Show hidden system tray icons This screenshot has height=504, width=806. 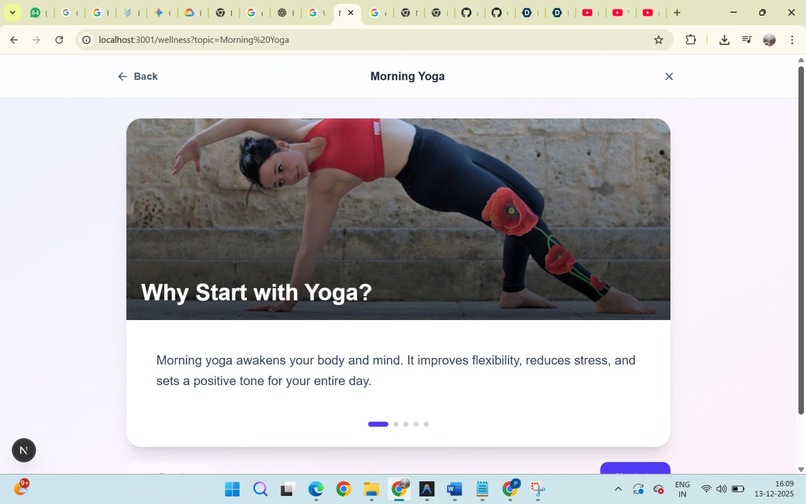618,489
